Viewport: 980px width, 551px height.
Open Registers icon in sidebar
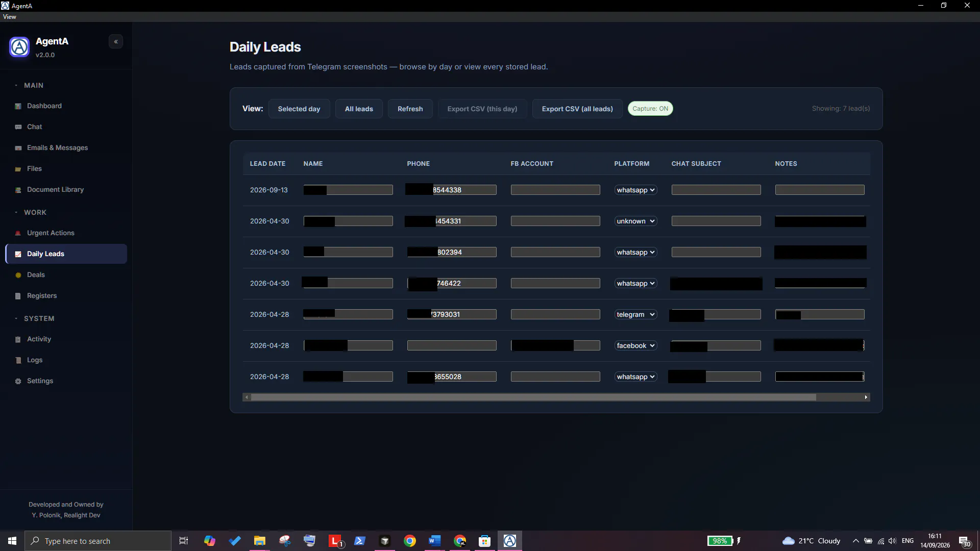tap(18, 296)
